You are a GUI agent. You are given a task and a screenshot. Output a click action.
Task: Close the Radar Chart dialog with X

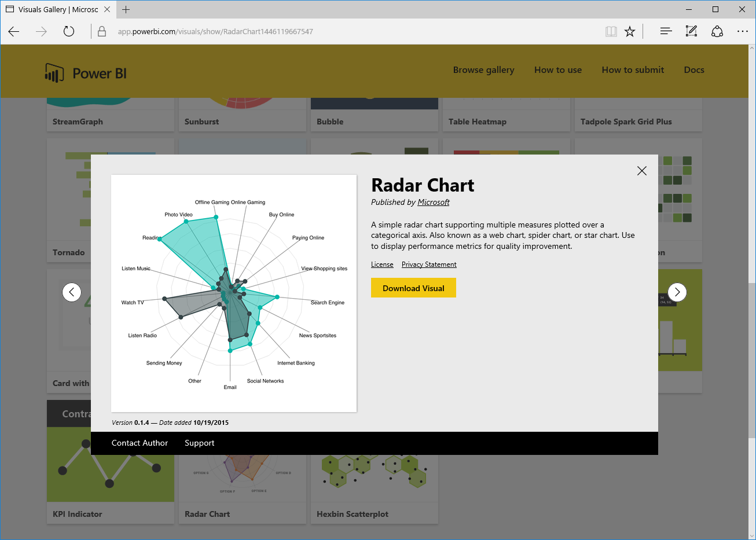(x=641, y=171)
